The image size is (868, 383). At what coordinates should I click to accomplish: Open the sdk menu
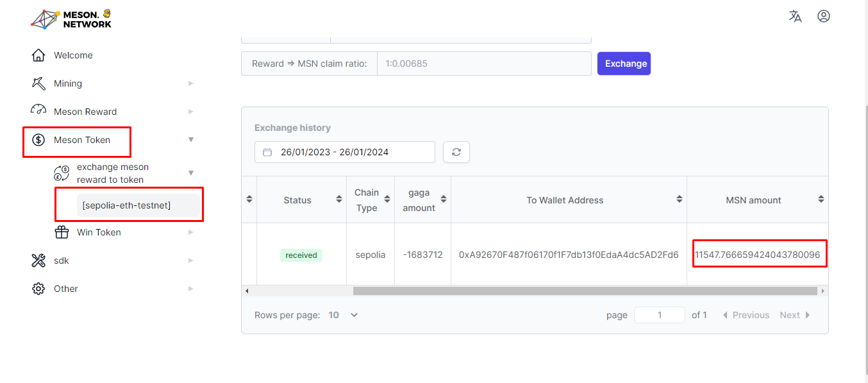click(62, 260)
